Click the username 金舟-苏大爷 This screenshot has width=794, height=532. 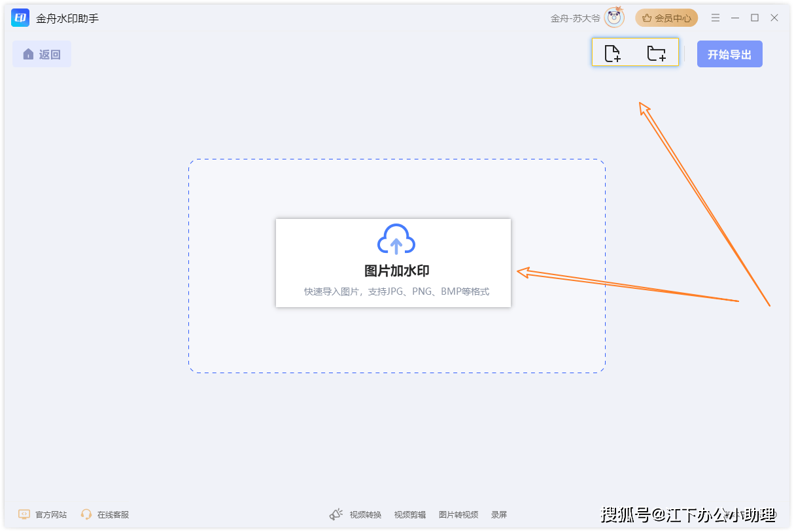pyautogui.click(x=575, y=18)
